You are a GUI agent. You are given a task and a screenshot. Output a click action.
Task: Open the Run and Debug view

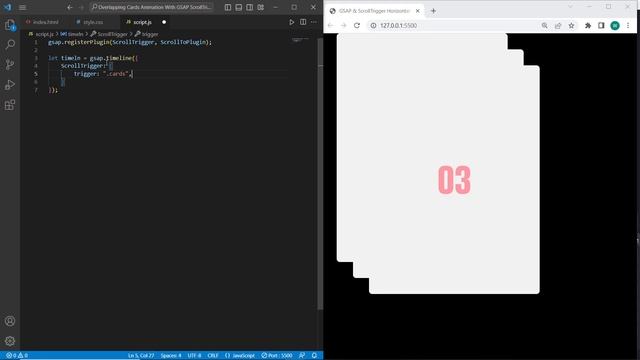(10, 84)
